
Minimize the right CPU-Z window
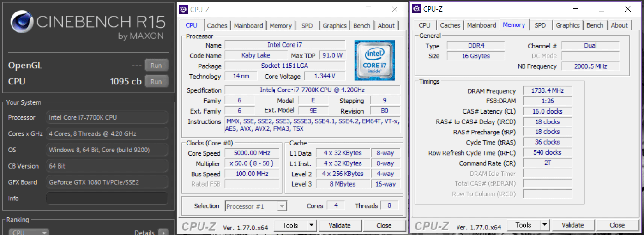575,9
